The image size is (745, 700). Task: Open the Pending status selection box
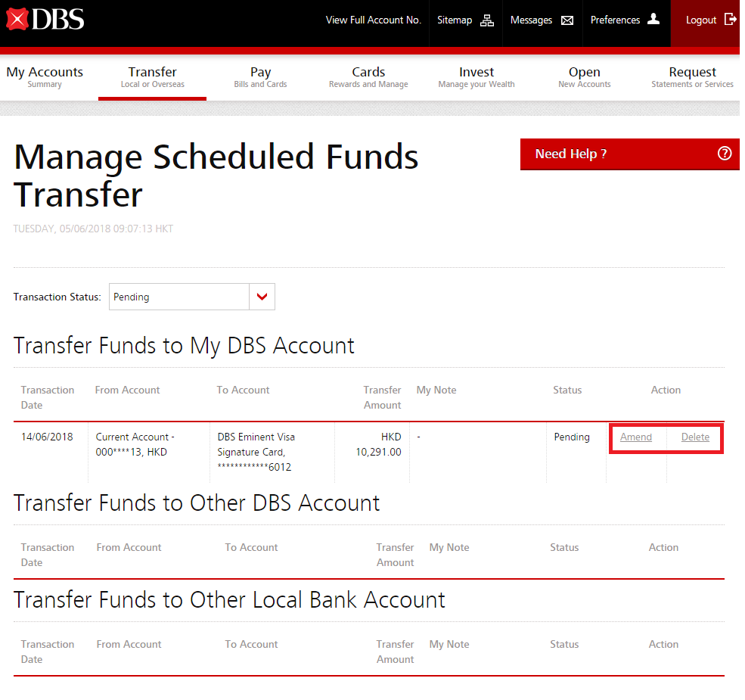pyautogui.click(x=179, y=297)
